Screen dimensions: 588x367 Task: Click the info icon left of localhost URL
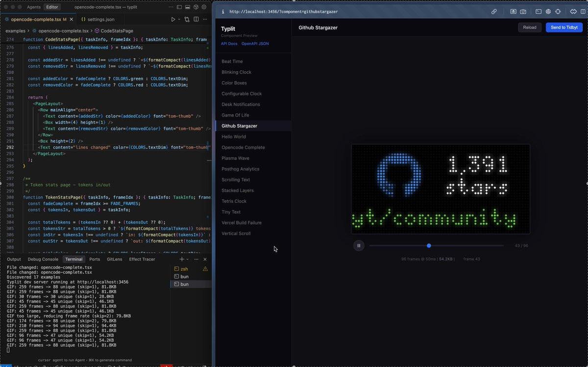tap(222, 12)
